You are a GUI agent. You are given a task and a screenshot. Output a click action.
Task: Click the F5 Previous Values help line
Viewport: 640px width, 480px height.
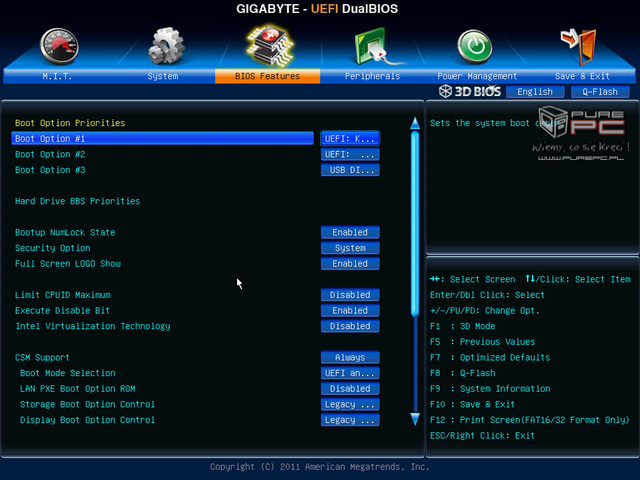[x=482, y=342]
